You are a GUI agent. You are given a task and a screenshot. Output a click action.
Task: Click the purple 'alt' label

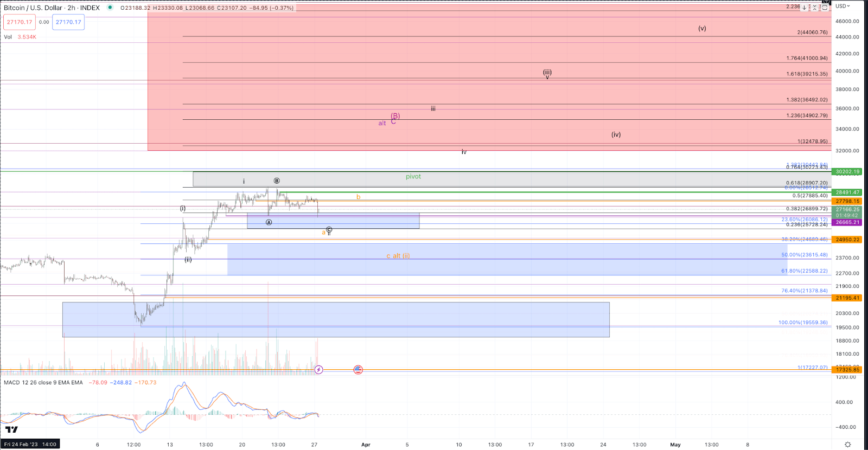(382, 124)
